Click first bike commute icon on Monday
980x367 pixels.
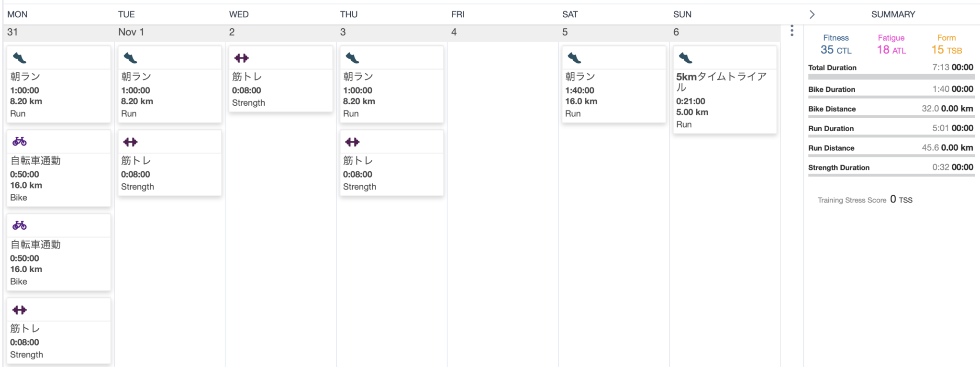pos(20,142)
